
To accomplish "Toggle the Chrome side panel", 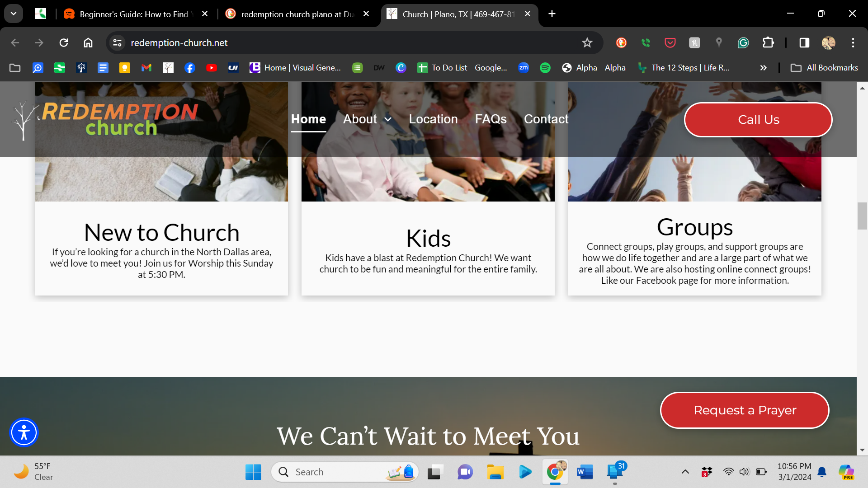I will [x=804, y=43].
